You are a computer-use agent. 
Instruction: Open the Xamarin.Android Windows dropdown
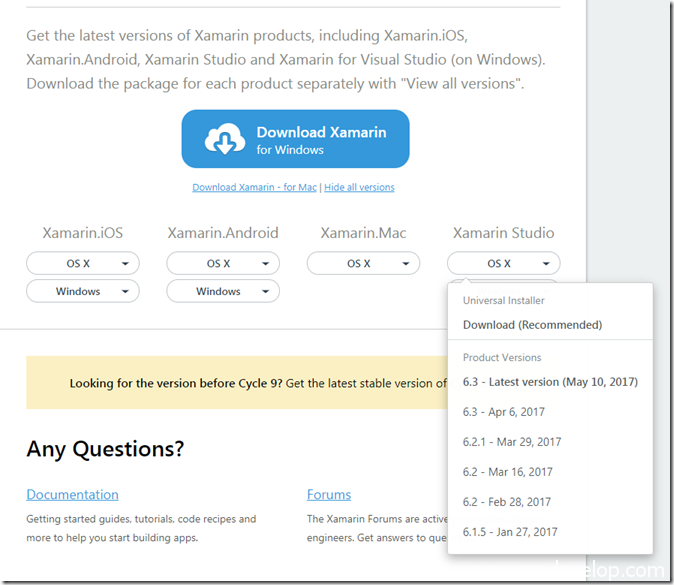[x=222, y=291]
